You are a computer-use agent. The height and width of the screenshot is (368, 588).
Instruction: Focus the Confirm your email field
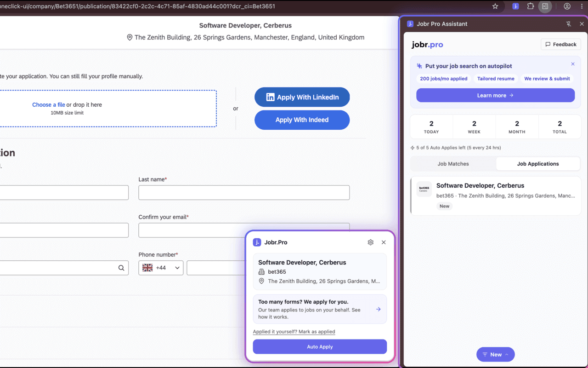tap(244, 230)
